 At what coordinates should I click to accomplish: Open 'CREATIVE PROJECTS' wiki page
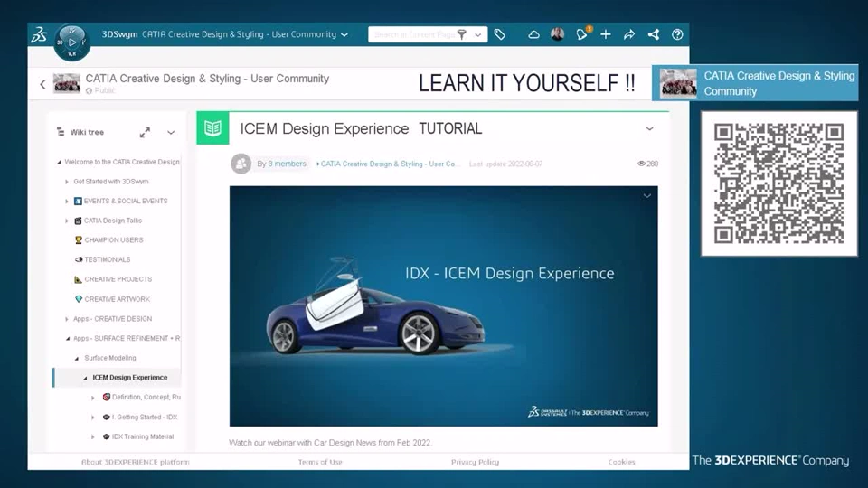point(118,279)
